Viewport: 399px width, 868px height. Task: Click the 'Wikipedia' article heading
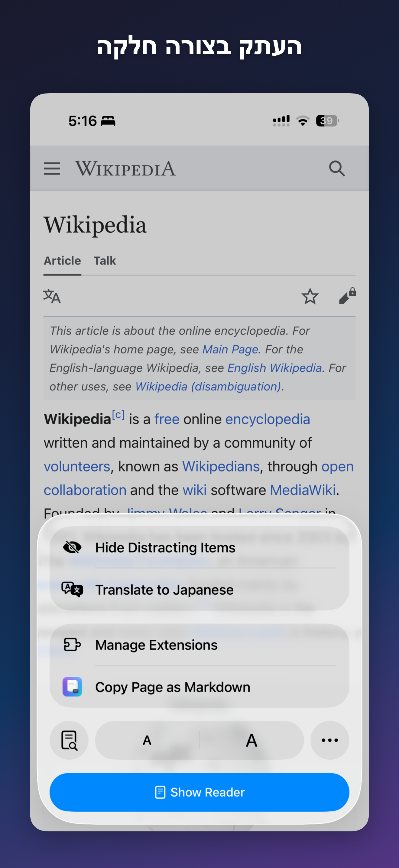coord(95,225)
